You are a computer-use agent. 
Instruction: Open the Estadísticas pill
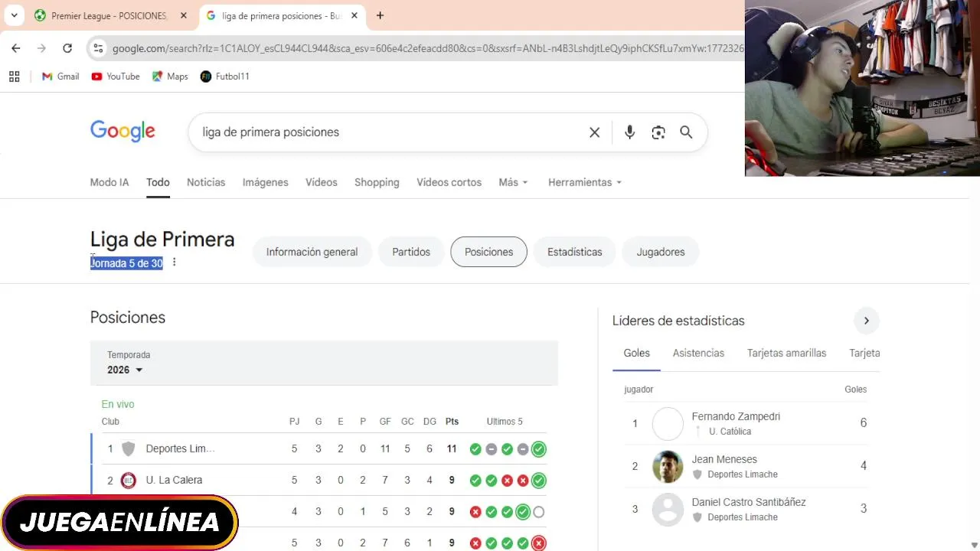tap(575, 252)
